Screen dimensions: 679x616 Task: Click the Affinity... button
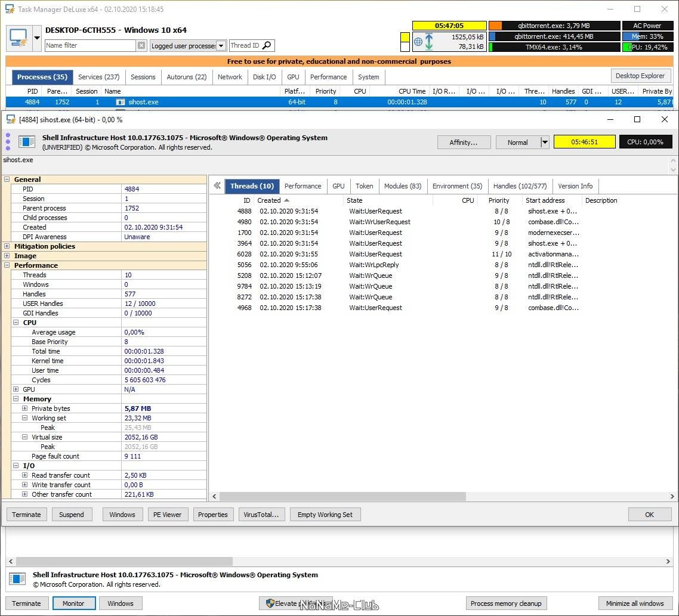pyautogui.click(x=464, y=142)
